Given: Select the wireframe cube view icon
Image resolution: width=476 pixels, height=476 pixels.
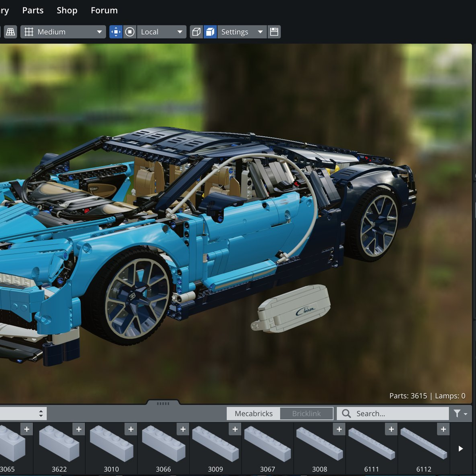Looking at the screenshot, I should (196, 32).
